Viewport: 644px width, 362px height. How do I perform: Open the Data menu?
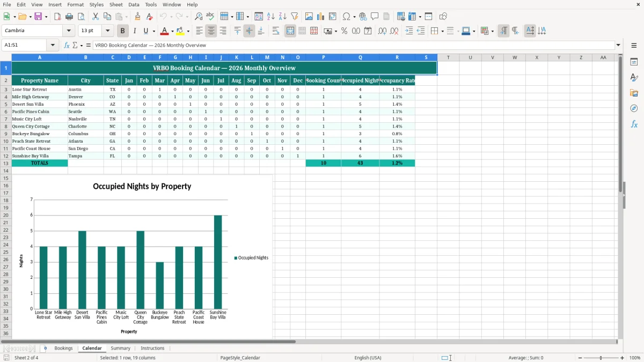pos(134,4)
